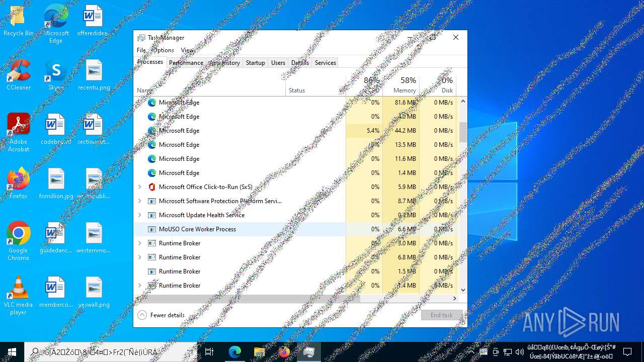Switch to the Details tab
This screenshot has height=362, width=644.
300,63
